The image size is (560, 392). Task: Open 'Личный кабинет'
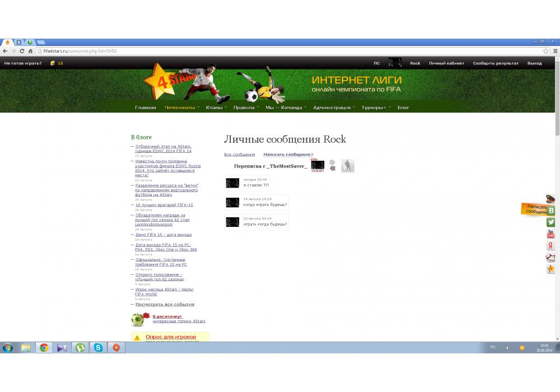click(x=446, y=63)
